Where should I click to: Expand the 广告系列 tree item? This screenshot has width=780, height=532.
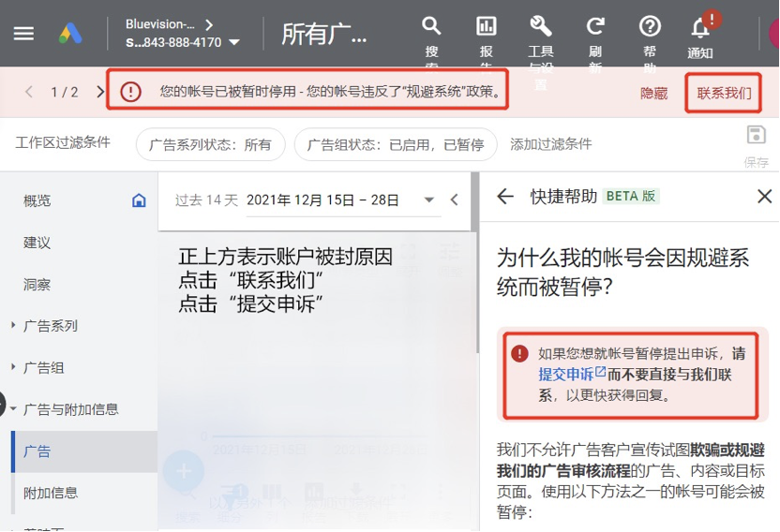(x=13, y=325)
